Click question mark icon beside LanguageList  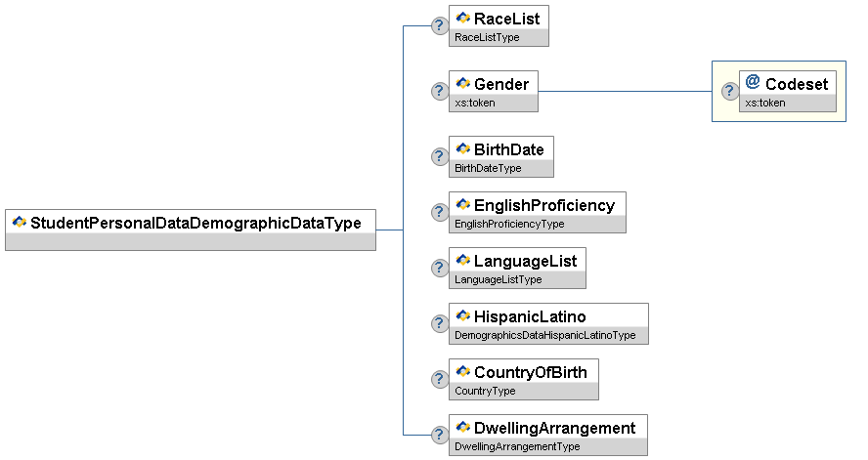pos(440,268)
